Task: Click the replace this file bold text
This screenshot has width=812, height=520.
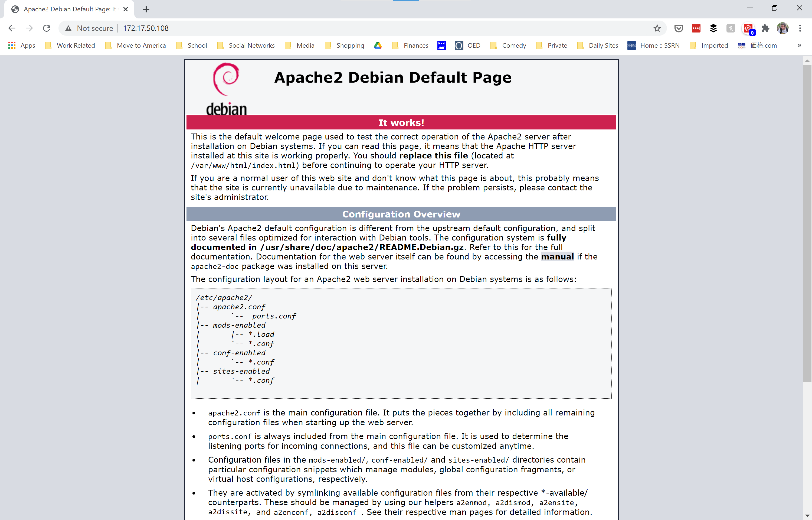Action: (434, 156)
